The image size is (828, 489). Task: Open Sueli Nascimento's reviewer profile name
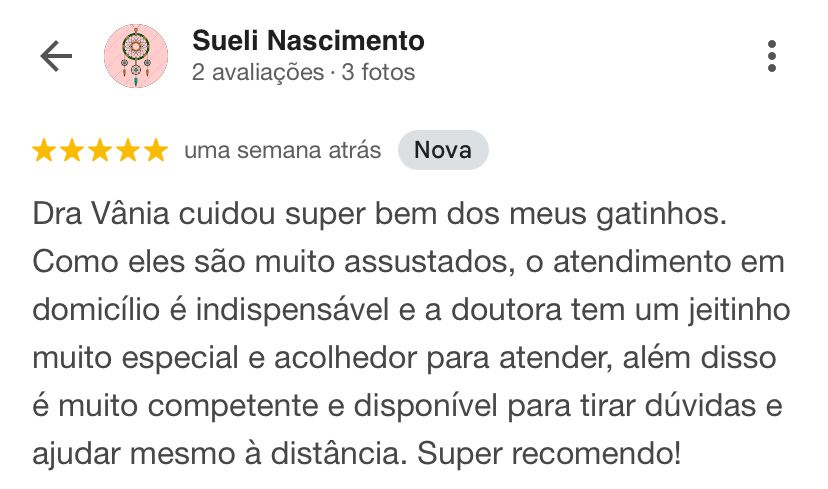point(307,41)
